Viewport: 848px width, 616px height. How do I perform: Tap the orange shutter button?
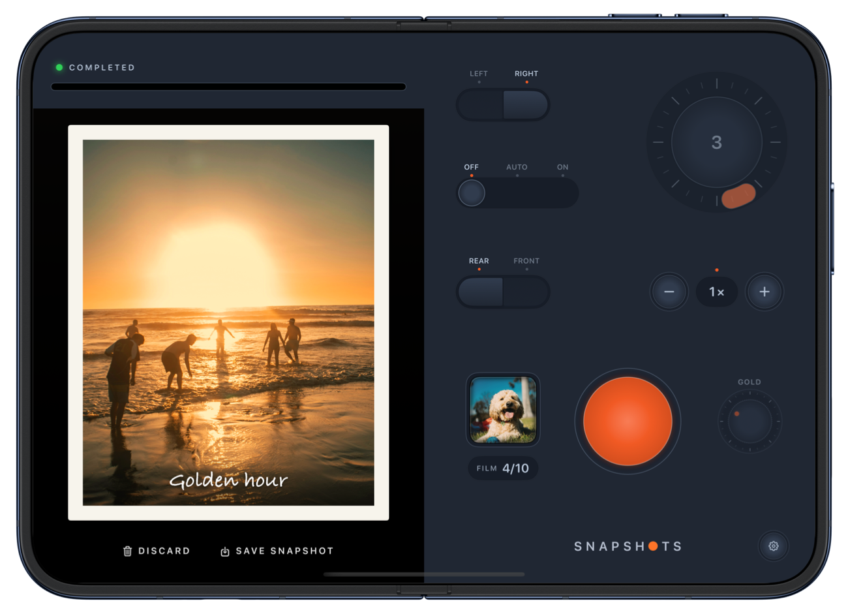pyautogui.click(x=628, y=421)
